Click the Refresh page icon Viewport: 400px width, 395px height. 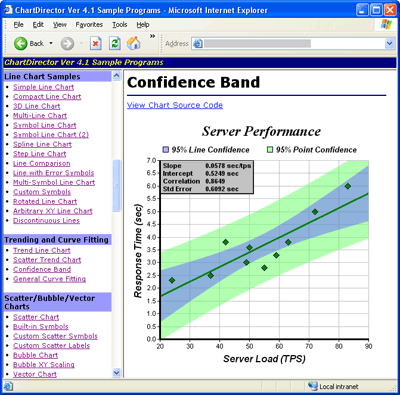click(115, 44)
